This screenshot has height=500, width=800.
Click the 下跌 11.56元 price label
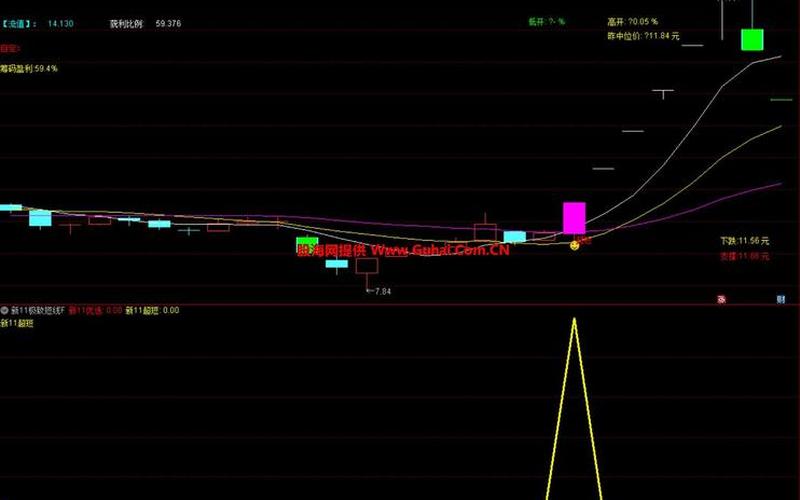click(745, 241)
